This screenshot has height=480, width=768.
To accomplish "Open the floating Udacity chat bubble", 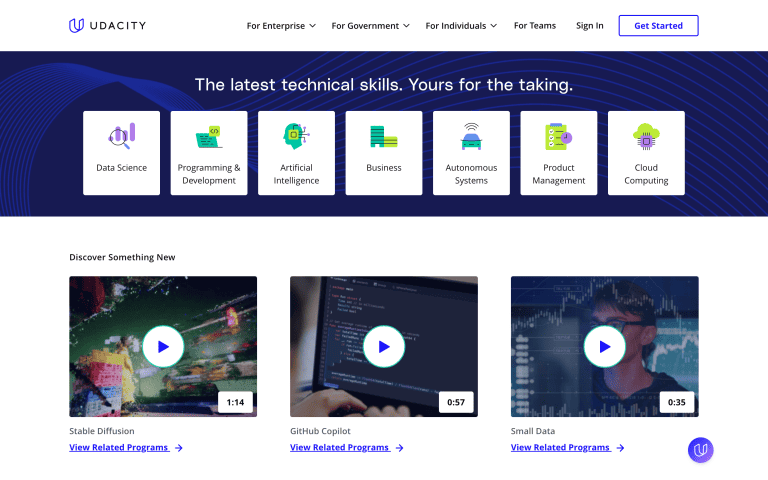I will [x=700, y=450].
